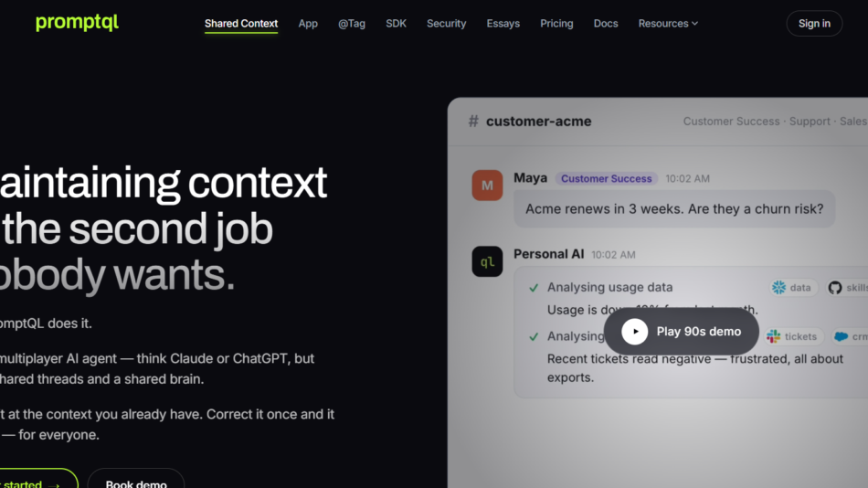Viewport: 868px width, 488px height.
Task: Select SDK in the navigation bar
Action: pyautogui.click(x=396, y=23)
